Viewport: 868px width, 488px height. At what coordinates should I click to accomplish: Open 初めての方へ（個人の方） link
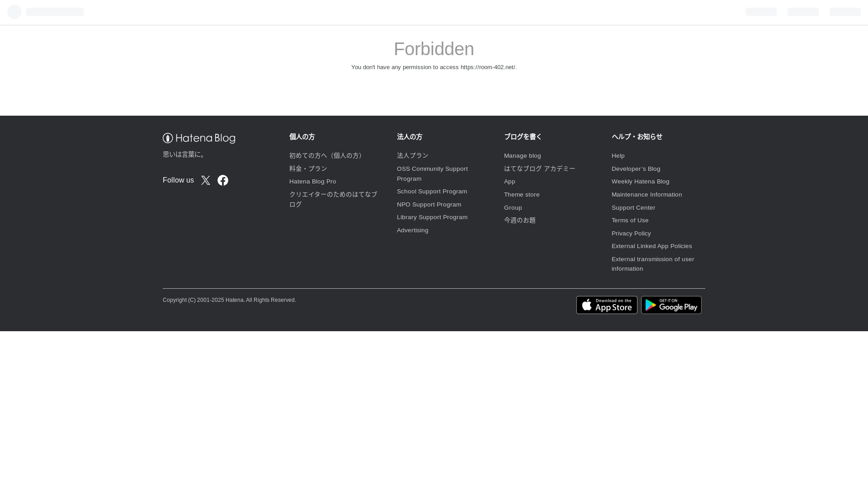(x=327, y=155)
